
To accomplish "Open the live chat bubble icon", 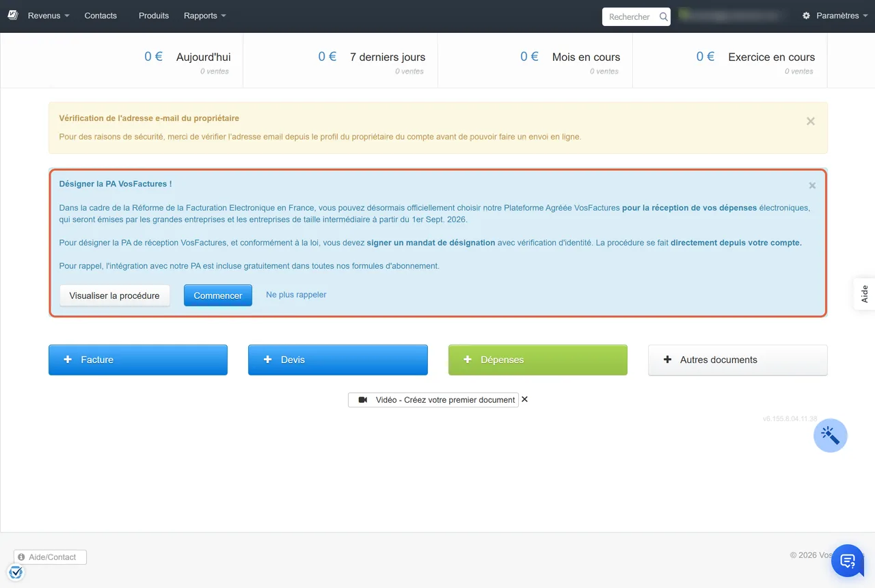I will tap(848, 561).
